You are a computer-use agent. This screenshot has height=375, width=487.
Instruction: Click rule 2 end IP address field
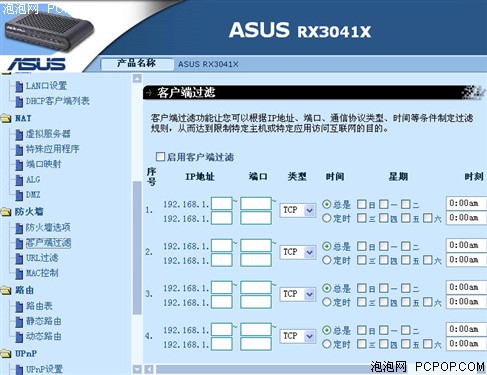coord(222,260)
